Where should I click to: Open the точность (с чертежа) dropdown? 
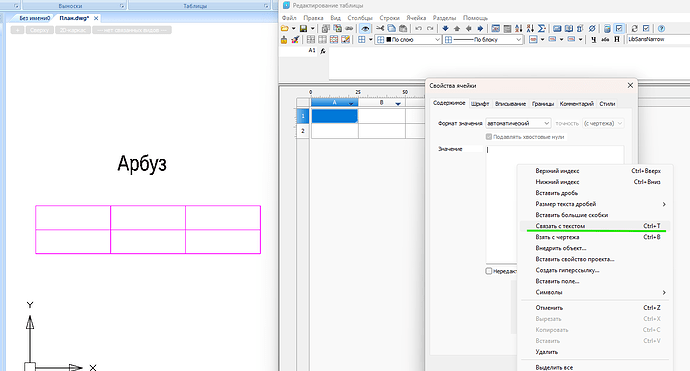tap(603, 123)
